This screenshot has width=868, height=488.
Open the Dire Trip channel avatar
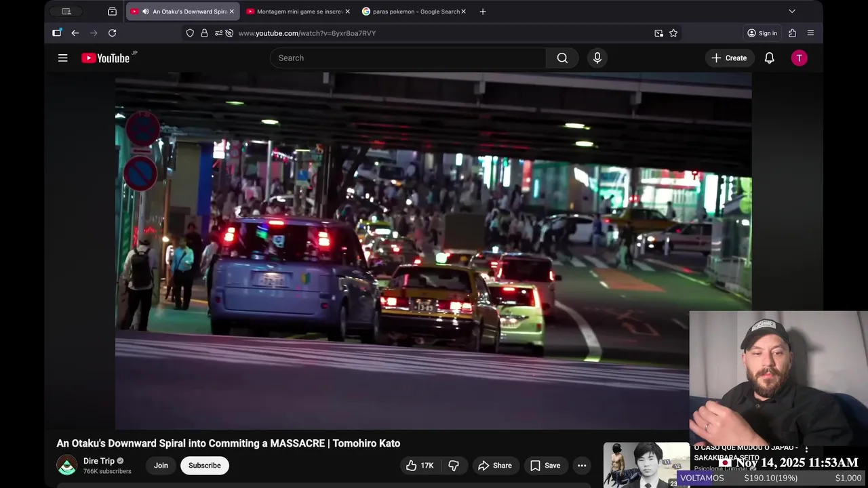pos(67,466)
